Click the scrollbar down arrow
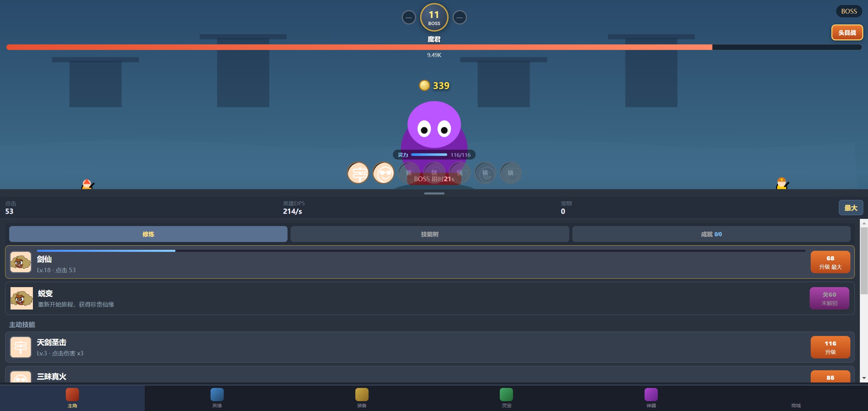This screenshot has height=411, width=868. coord(864,378)
